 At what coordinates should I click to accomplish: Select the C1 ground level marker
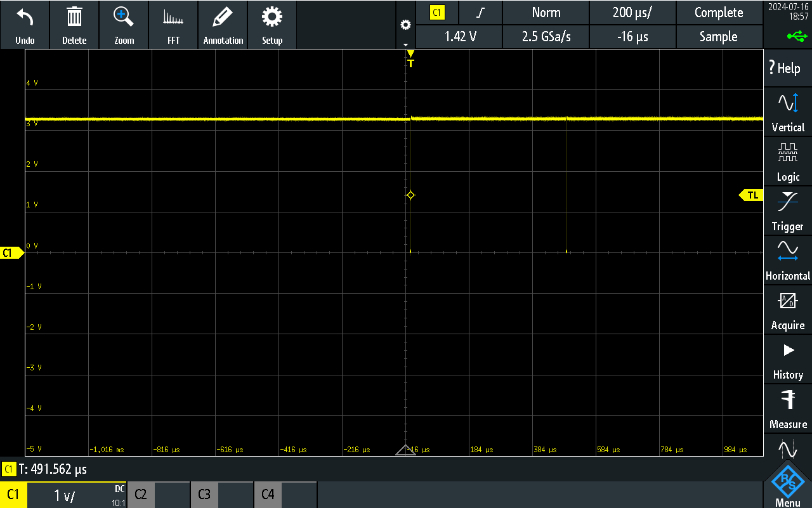[x=12, y=253]
